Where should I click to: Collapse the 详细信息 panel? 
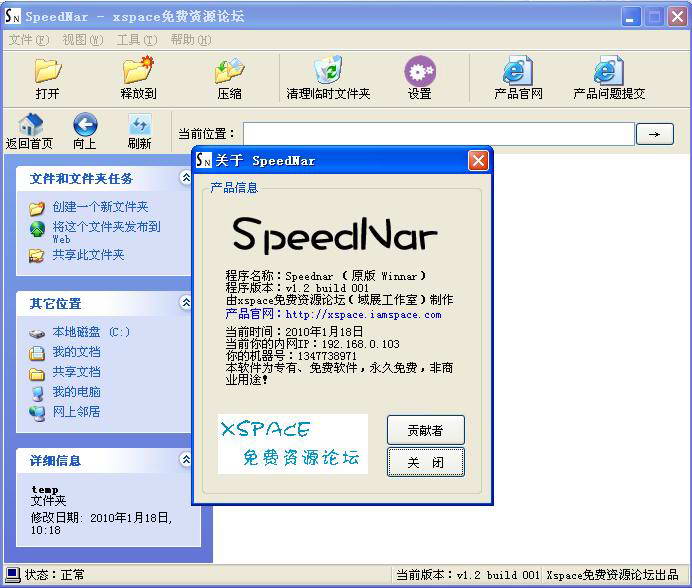(186, 459)
